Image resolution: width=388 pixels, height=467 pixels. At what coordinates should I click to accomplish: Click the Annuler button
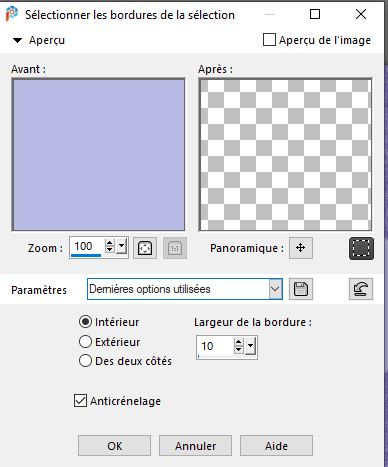(x=195, y=446)
